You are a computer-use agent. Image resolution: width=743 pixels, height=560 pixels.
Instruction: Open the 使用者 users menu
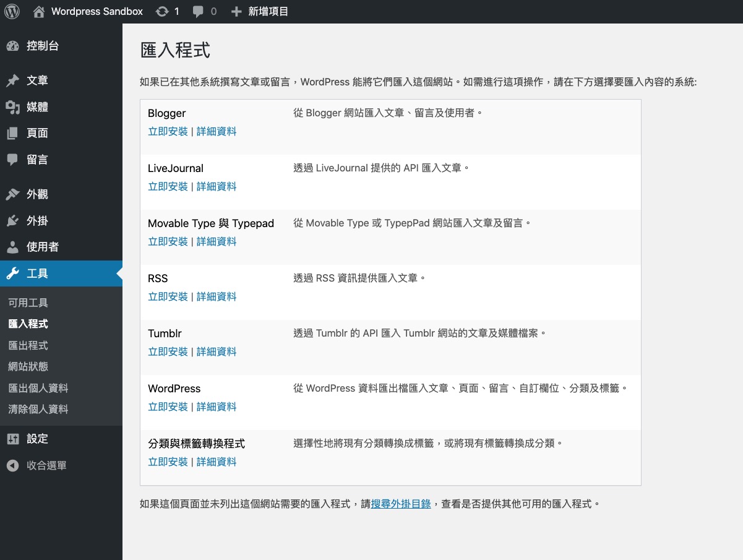tap(42, 247)
